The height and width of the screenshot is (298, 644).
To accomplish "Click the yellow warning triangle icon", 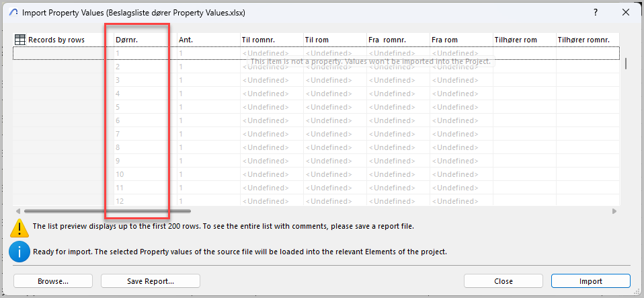I will coord(19,228).
